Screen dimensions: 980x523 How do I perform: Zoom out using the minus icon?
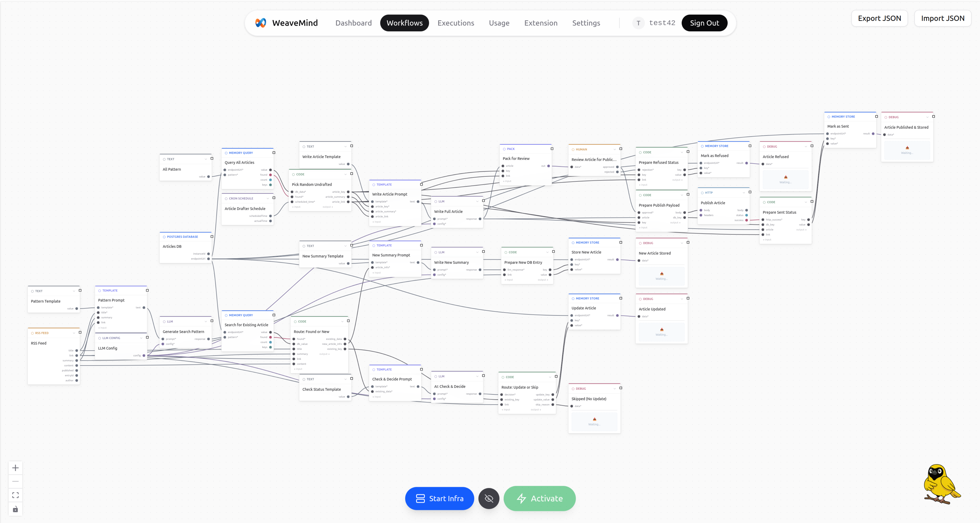coord(16,482)
